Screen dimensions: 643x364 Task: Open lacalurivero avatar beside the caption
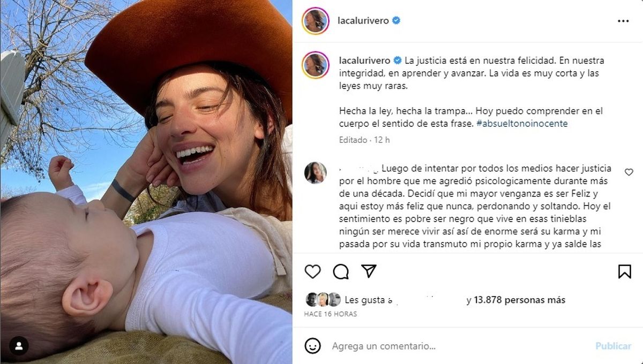[315, 65]
